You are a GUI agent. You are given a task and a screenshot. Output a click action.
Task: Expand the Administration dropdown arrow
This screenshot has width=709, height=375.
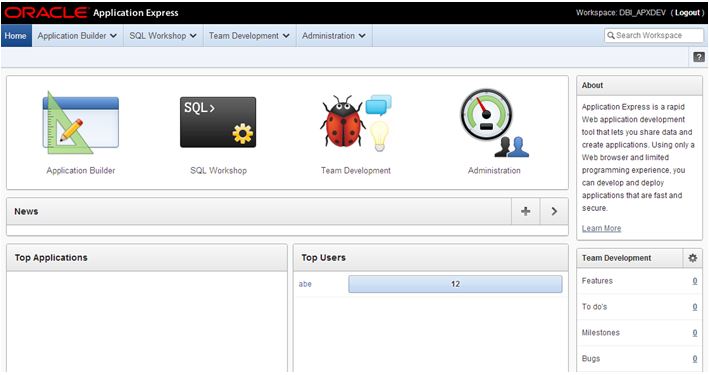pyautogui.click(x=362, y=36)
